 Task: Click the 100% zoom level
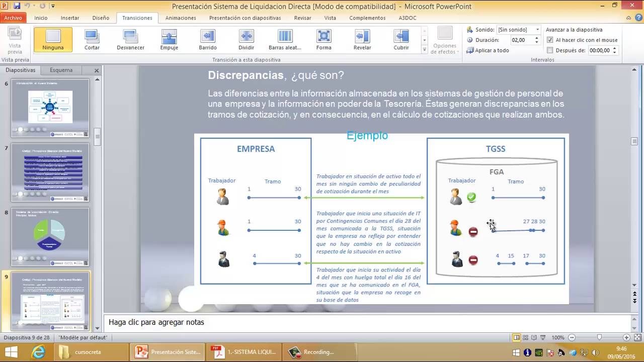pyautogui.click(x=558, y=338)
